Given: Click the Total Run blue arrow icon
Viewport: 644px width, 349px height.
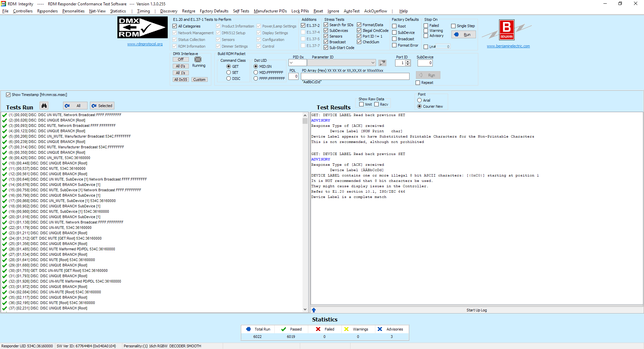Looking at the screenshot, I should [248, 329].
